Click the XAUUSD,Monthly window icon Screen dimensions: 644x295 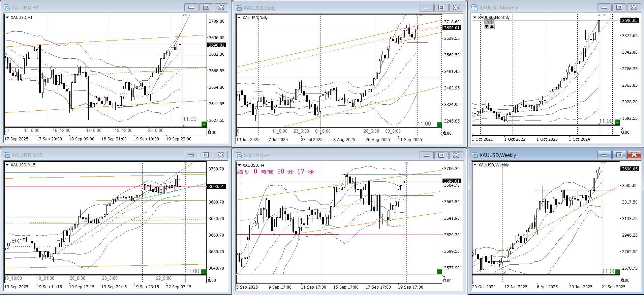point(474,7)
